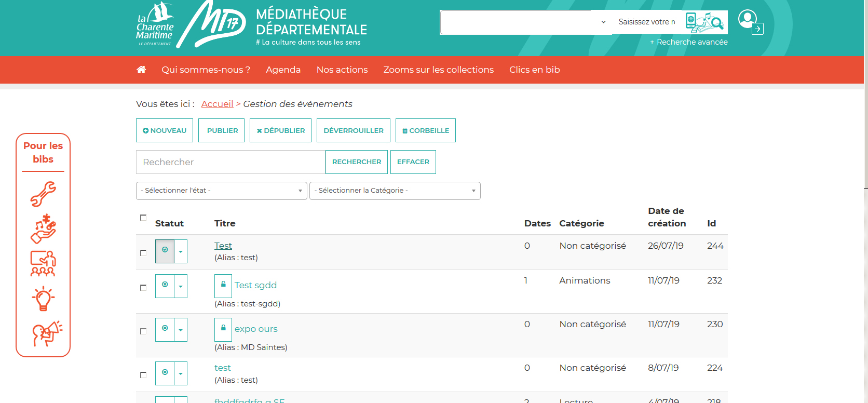Open the training group icon in sidebar
The height and width of the screenshot is (403, 868).
(x=43, y=263)
